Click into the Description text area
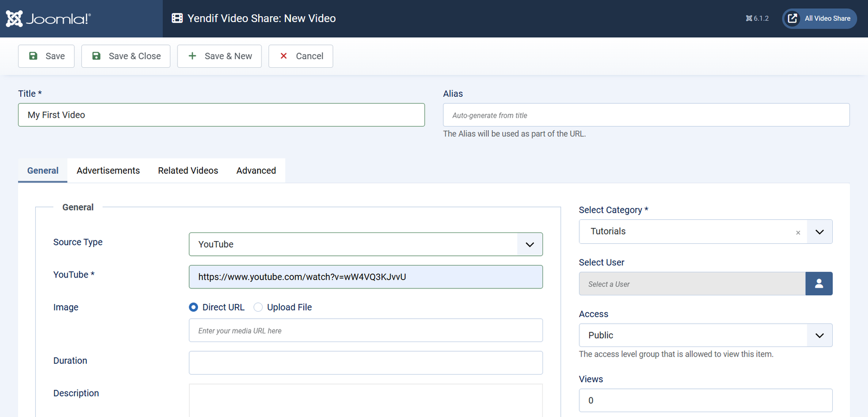This screenshot has width=868, height=417. [366, 401]
